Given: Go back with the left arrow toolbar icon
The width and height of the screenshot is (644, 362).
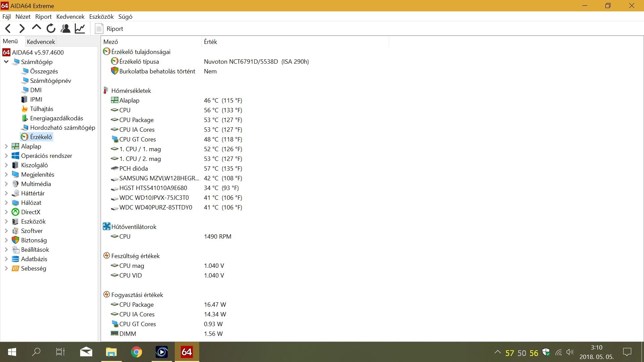Looking at the screenshot, I should point(8,29).
